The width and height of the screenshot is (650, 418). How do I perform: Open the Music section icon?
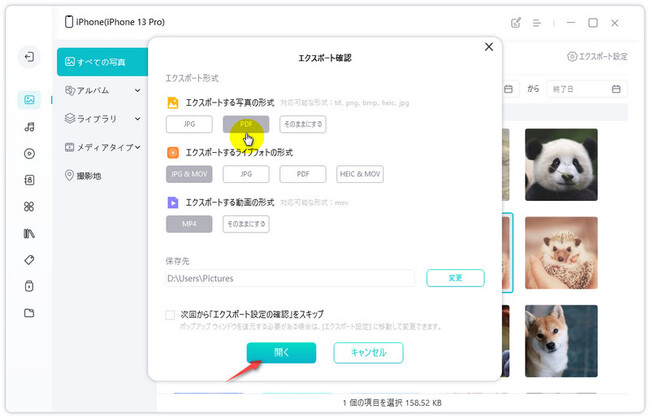[x=29, y=126]
